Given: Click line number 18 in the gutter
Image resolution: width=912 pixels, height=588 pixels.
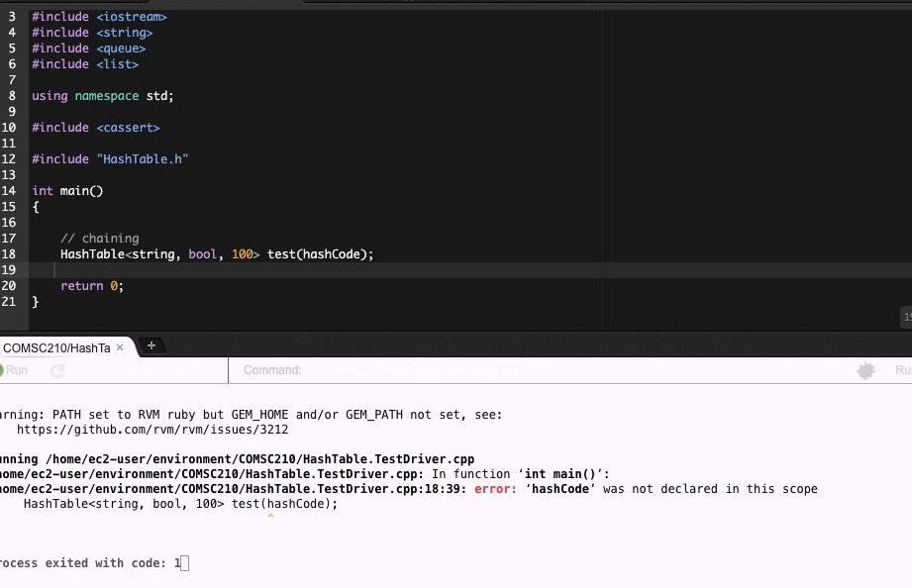Looking at the screenshot, I should click(10, 253).
